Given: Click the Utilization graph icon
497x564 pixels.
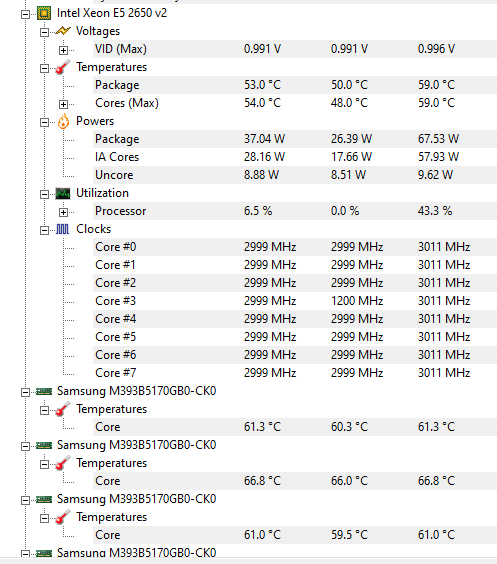Looking at the screenshot, I should (63, 194).
